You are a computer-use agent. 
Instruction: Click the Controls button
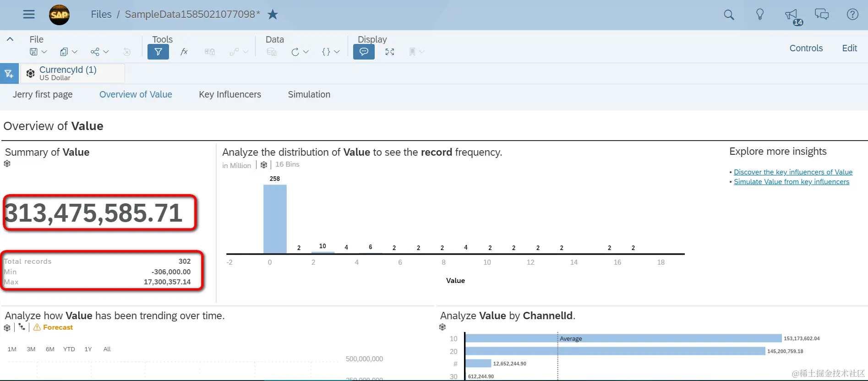click(x=806, y=48)
